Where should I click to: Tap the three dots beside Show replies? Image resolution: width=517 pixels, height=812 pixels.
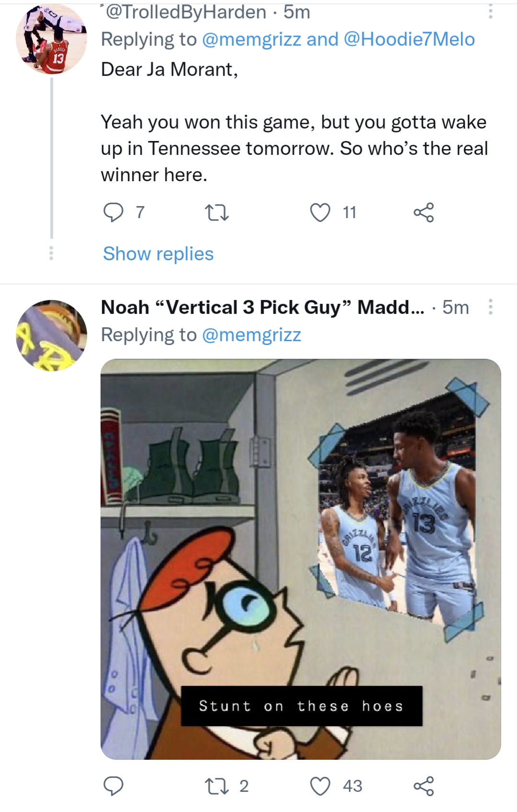51,253
